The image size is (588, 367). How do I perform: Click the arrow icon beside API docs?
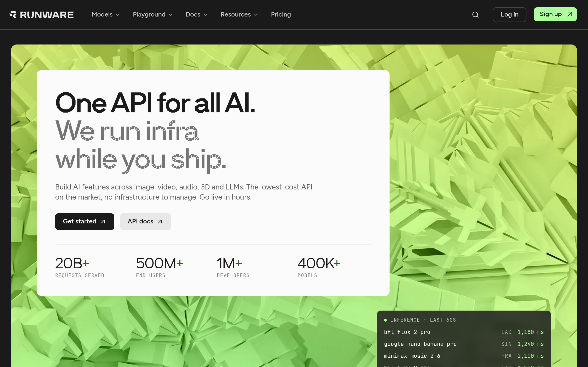[x=160, y=222]
